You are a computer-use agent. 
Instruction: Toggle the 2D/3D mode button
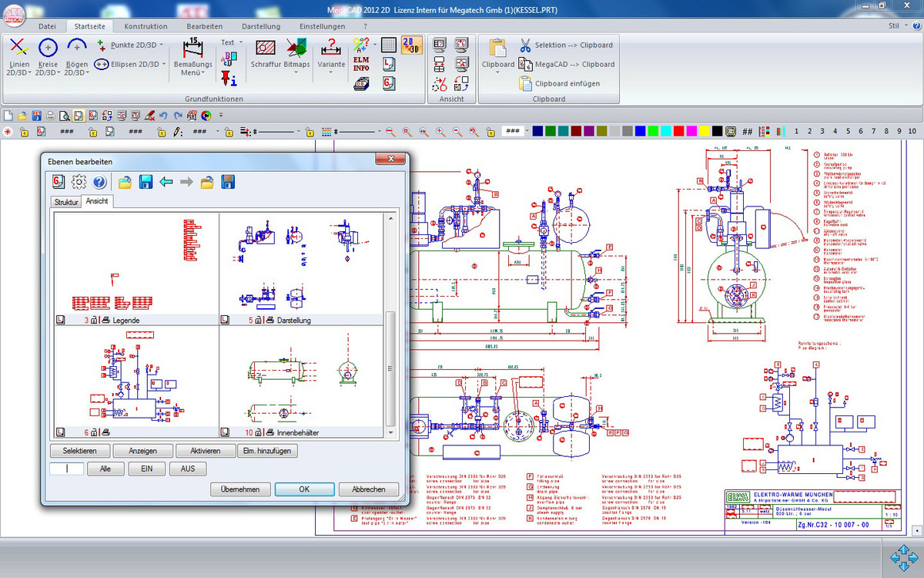click(x=411, y=45)
